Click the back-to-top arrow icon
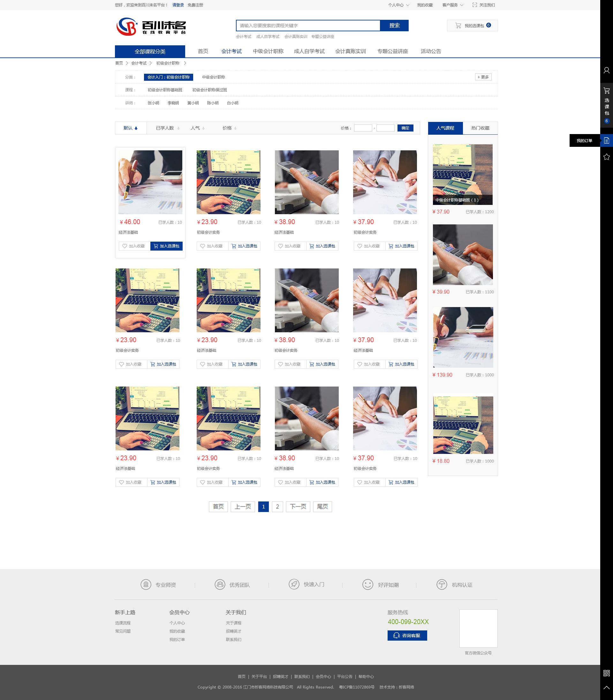 pos(606,687)
